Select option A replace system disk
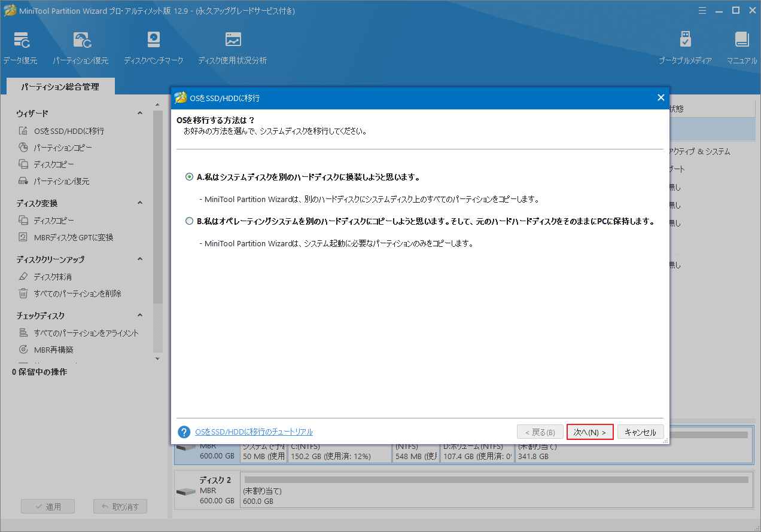Screen dimensions: 761x532 (x=190, y=177)
